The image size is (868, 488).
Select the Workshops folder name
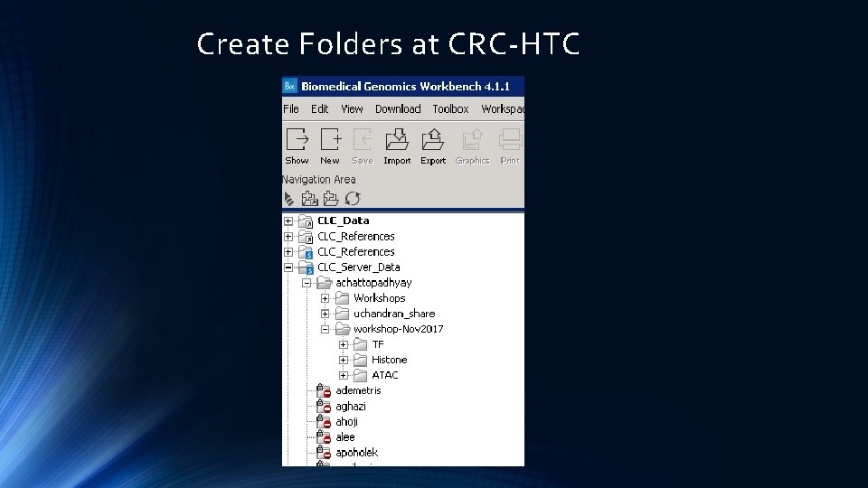(x=379, y=298)
